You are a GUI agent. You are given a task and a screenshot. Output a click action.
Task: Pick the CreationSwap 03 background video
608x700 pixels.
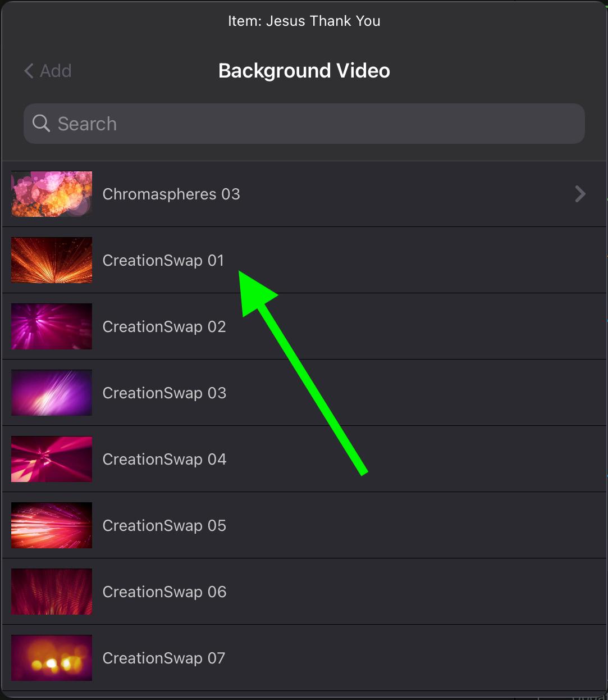pos(304,393)
